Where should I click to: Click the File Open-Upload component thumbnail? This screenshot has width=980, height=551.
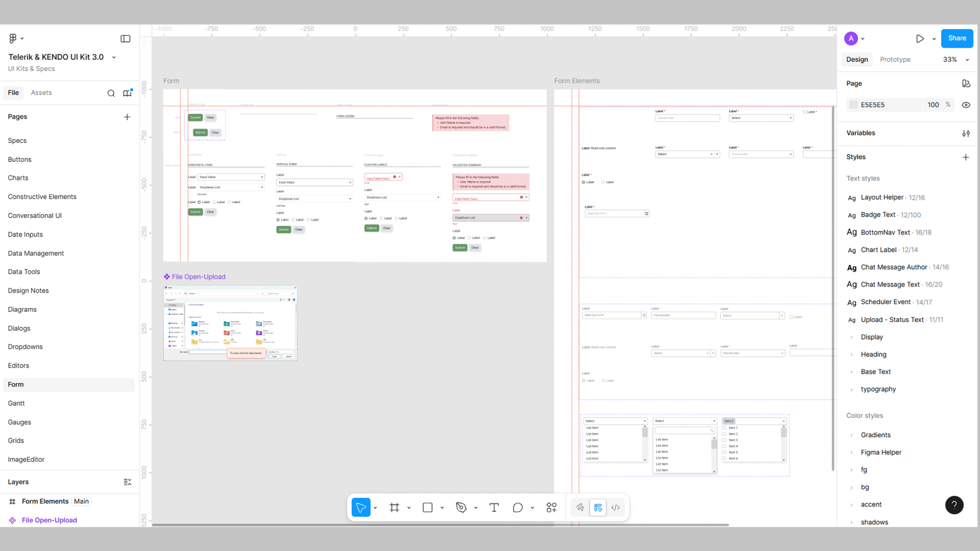(230, 323)
